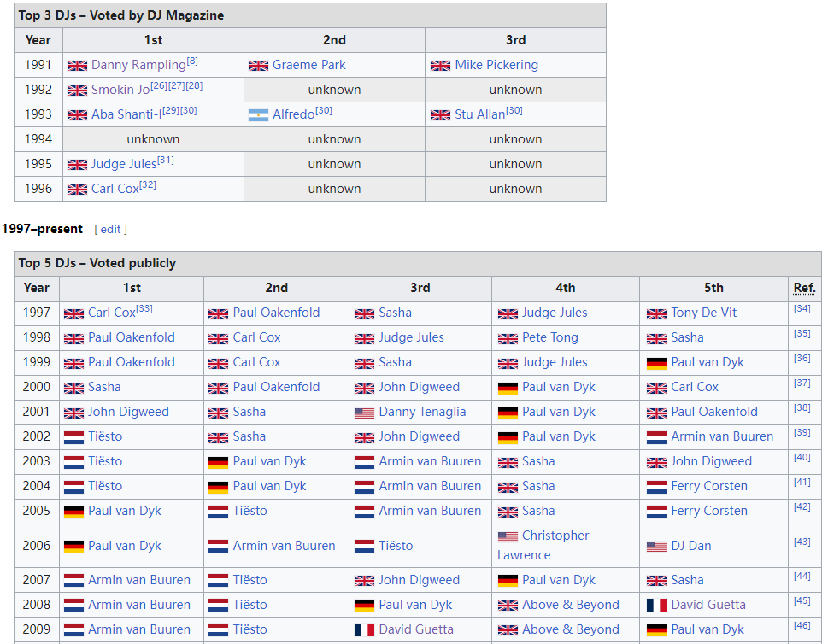Screen dimensions: 828x644
Task: Click UK flag beside Mike Pickering
Action: click(440, 66)
